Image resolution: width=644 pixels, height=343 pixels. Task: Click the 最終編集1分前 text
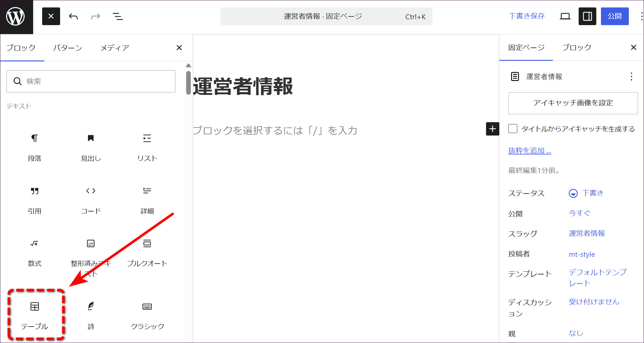(x=534, y=171)
